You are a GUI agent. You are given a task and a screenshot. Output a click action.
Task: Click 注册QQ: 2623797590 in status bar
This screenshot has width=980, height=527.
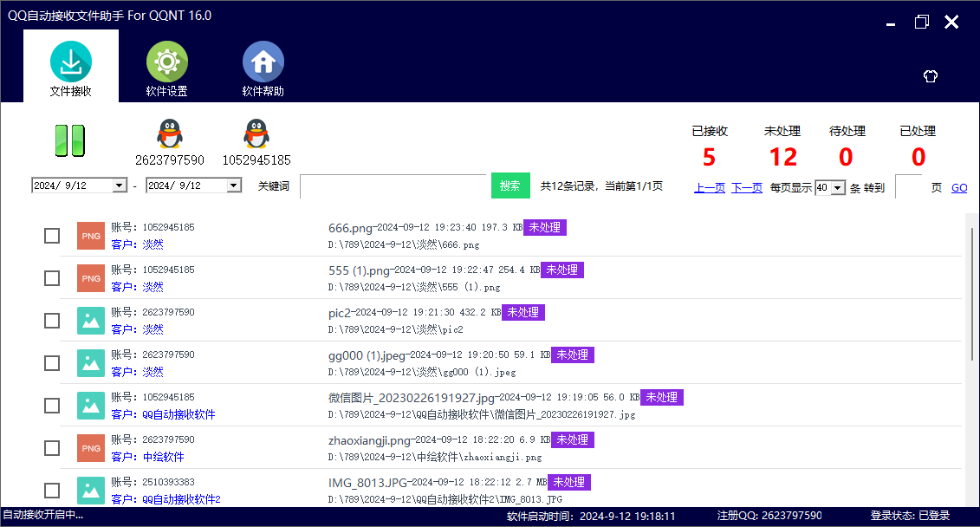click(x=769, y=516)
